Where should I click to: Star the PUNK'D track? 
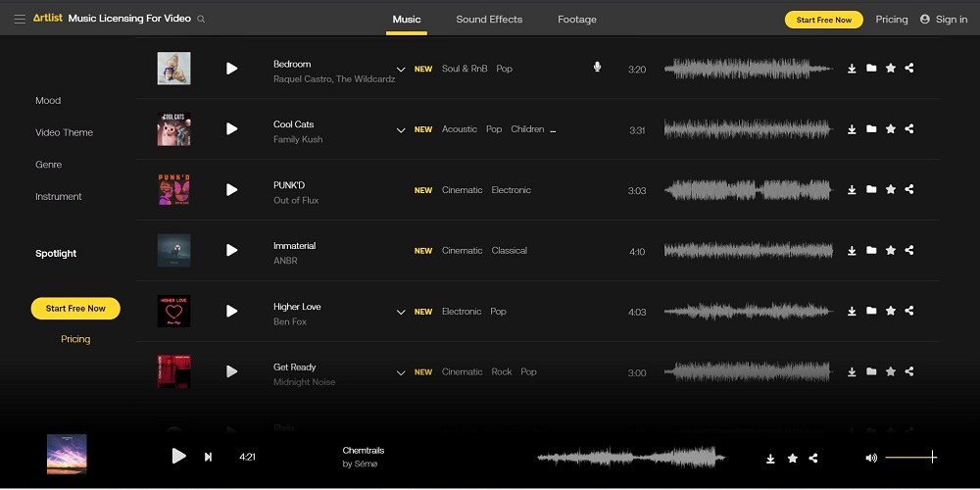[x=891, y=189]
